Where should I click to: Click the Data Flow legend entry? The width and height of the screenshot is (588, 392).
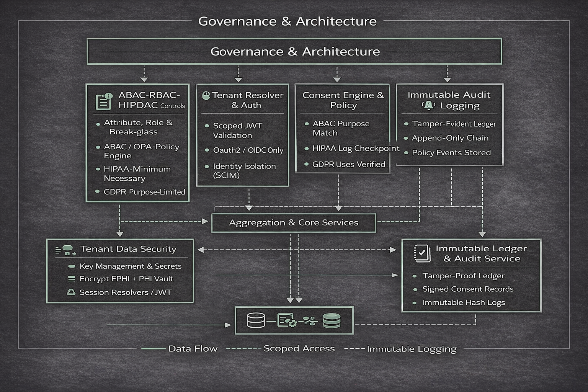(193, 349)
